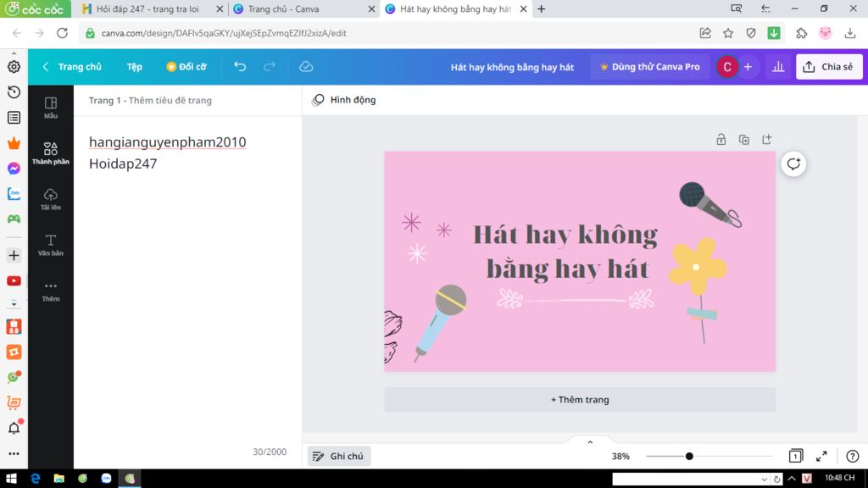868x488 pixels.
Task: Switch to Hỏi đáp 247 tab
Action: pos(147,8)
